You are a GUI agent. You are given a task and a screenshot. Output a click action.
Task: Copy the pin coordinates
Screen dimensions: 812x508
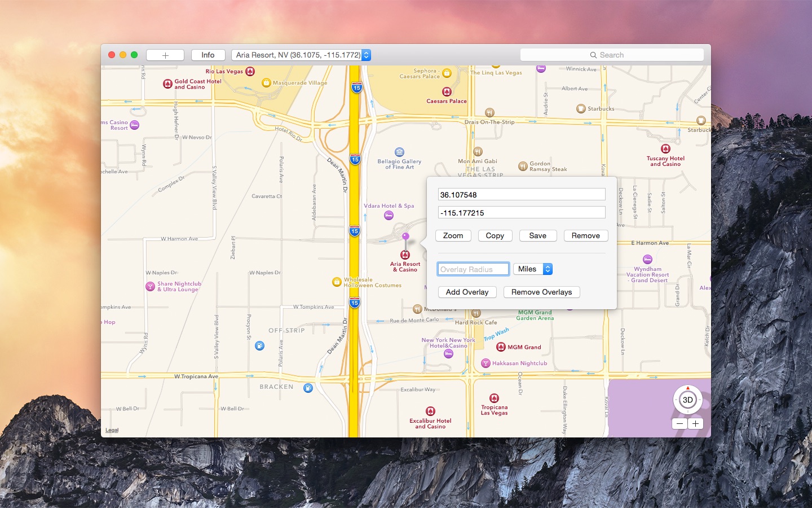pos(495,236)
